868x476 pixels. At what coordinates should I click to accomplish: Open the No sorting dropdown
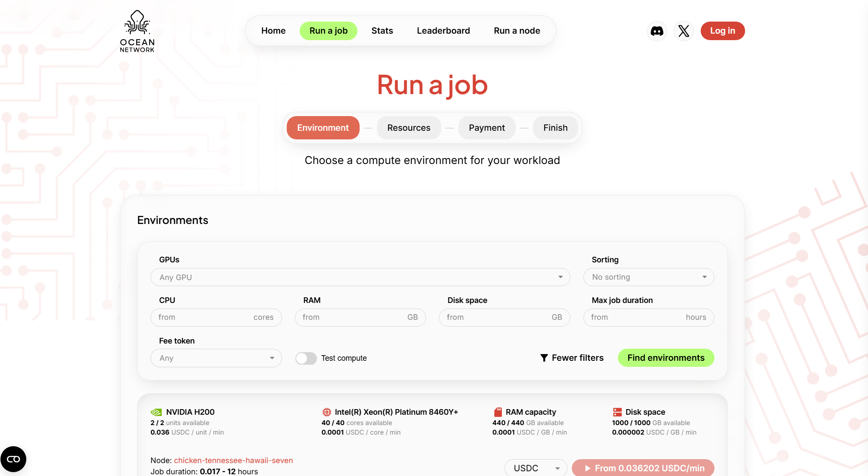(648, 277)
